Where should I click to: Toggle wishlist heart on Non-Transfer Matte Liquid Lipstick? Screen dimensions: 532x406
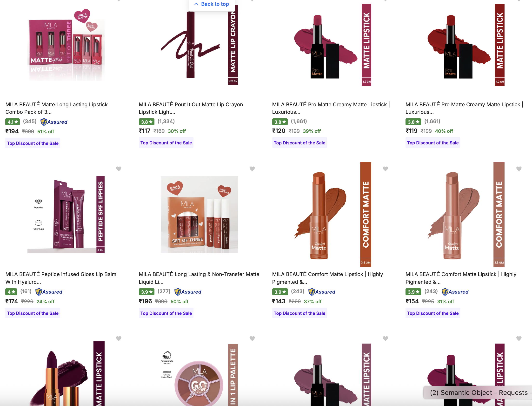coord(252,169)
